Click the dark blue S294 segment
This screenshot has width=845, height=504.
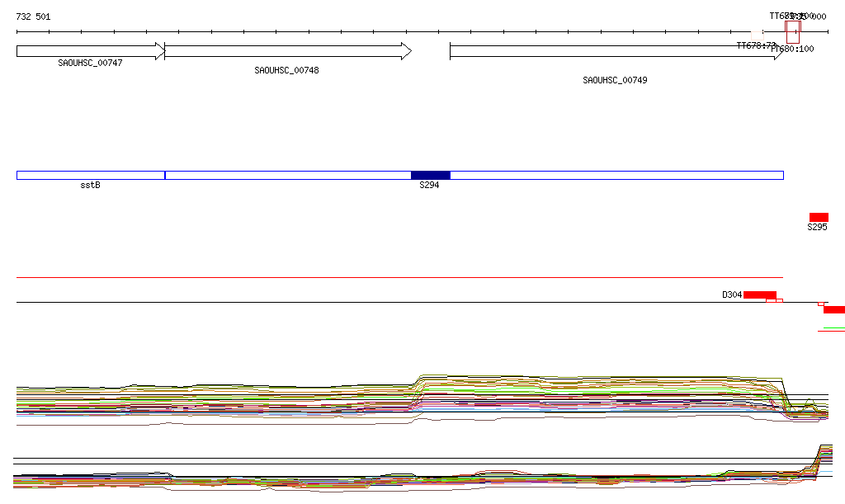pyautogui.click(x=431, y=175)
